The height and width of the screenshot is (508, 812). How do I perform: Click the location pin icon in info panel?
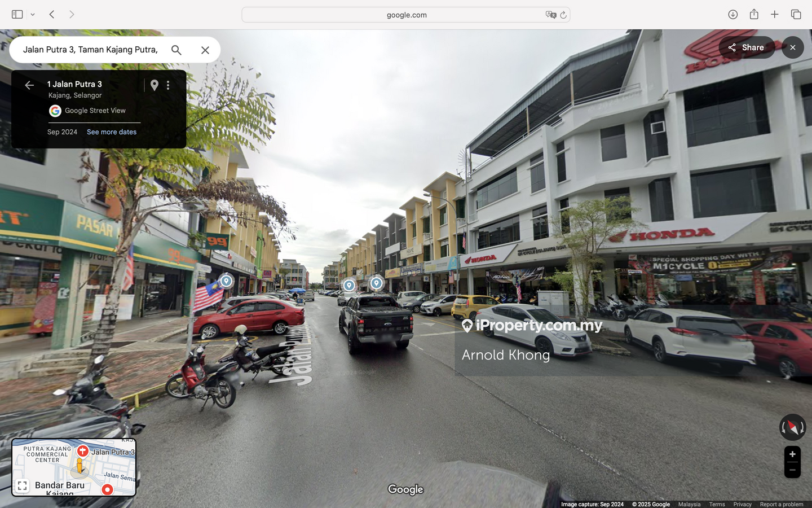click(x=155, y=85)
